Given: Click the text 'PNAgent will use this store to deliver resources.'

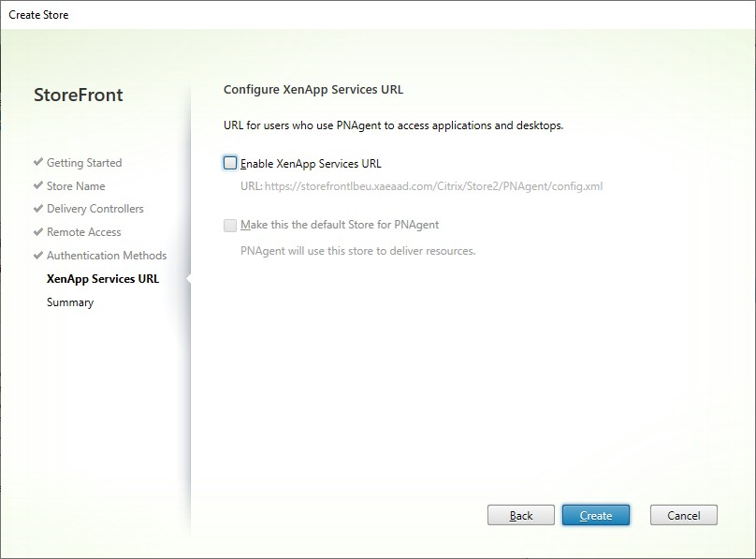Looking at the screenshot, I should click(357, 251).
